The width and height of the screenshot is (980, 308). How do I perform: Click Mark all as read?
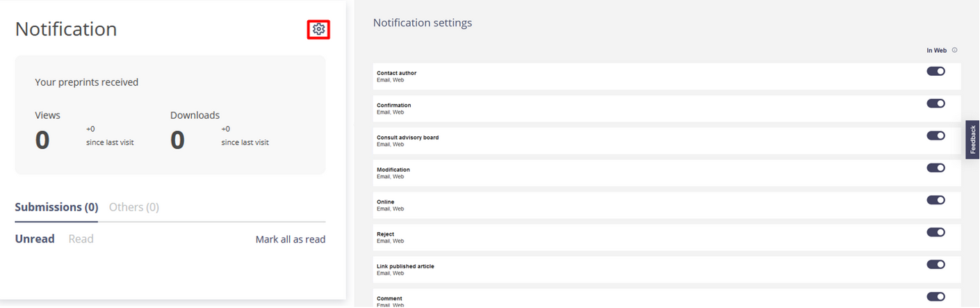tap(290, 239)
